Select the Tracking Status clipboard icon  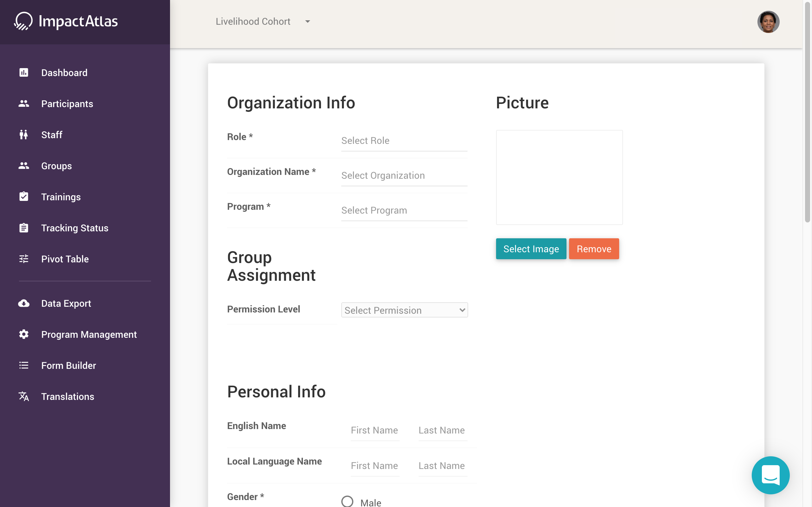(x=23, y=228)
